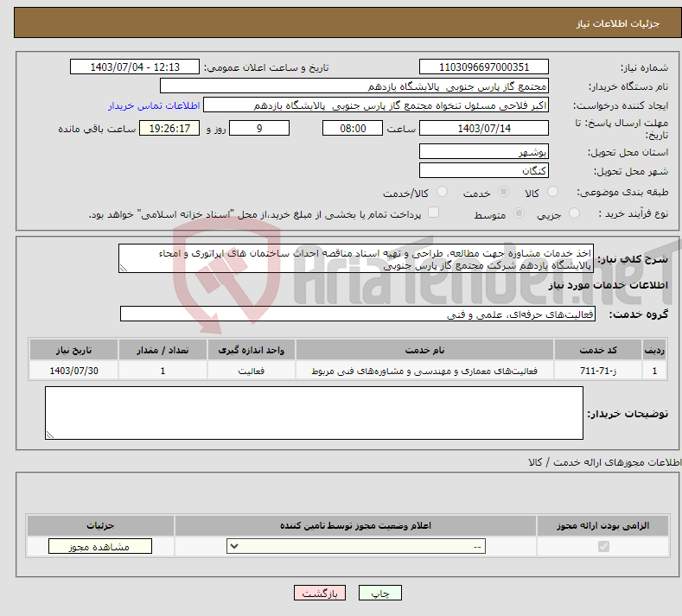The image size is (682, 616).
Task: Select the خدمت radio button
Action: point(503,192)
